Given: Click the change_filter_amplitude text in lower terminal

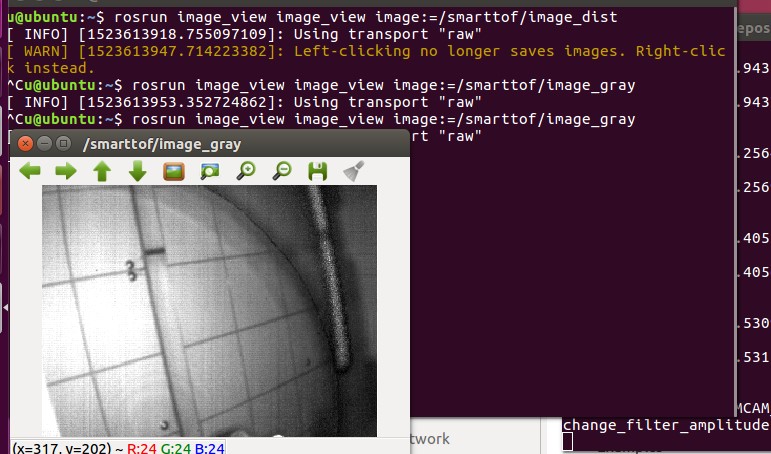Looking at the screenshot, I should 666,424.
